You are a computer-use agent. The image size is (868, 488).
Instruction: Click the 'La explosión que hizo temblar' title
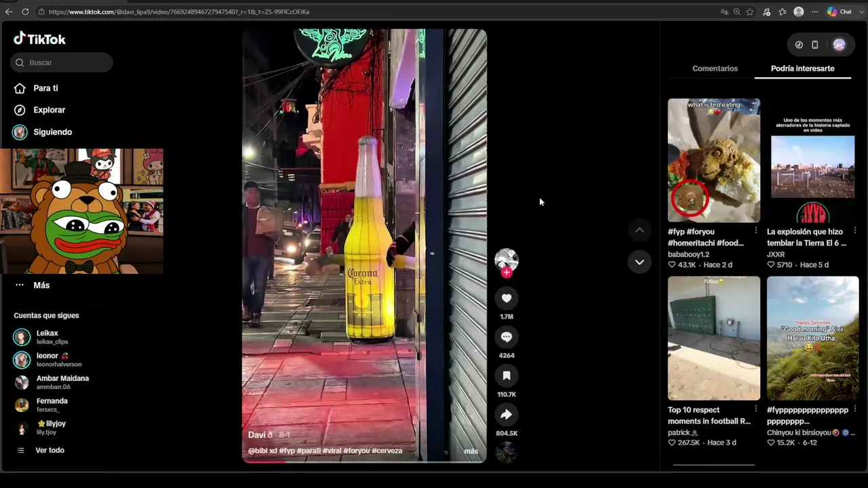pyautogui.click(x=807, y=237)
